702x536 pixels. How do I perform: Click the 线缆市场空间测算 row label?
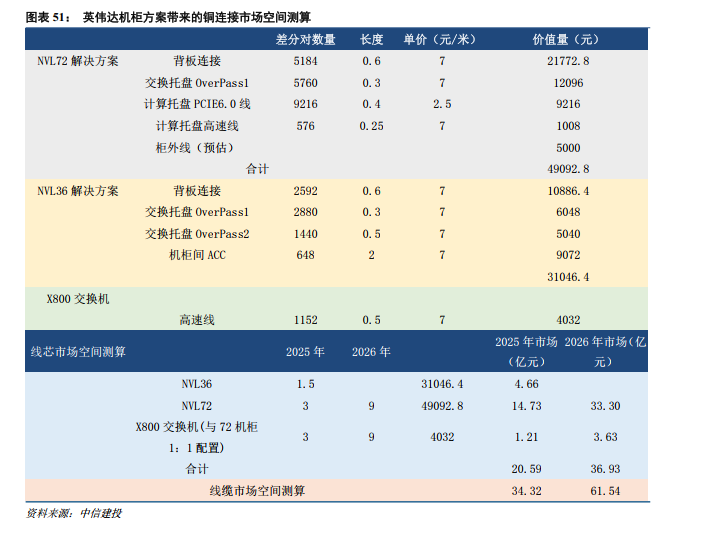point(257,491)
